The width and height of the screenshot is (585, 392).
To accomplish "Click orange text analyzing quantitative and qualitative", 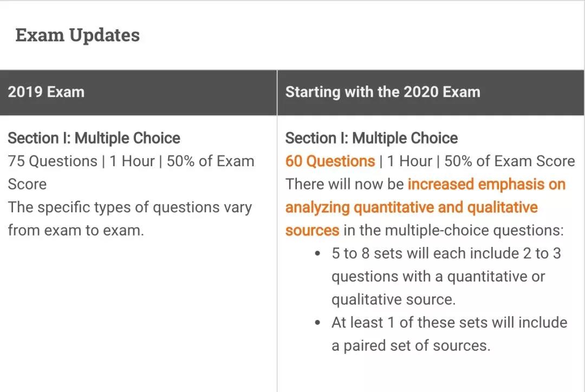I will coord(412,207).
